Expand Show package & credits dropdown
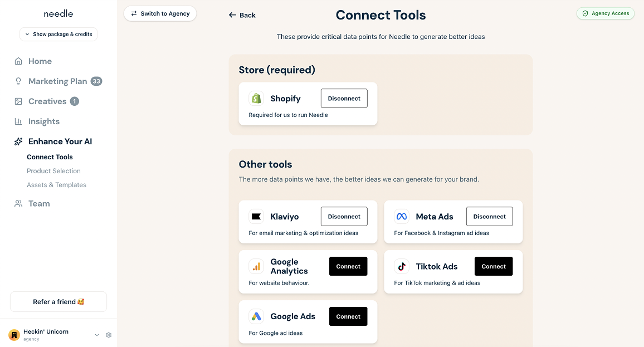This screenshot has width=644, height=347. pos(58,34)
